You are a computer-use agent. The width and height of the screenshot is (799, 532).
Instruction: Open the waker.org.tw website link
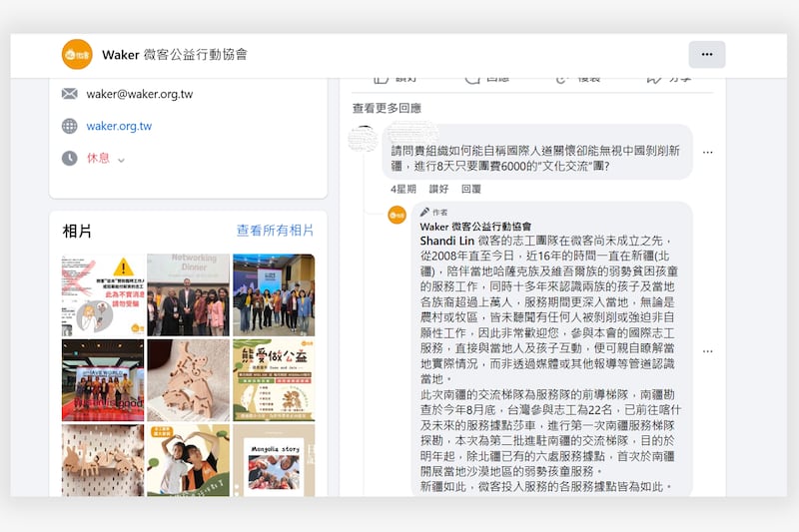click(x=119, y=126)
